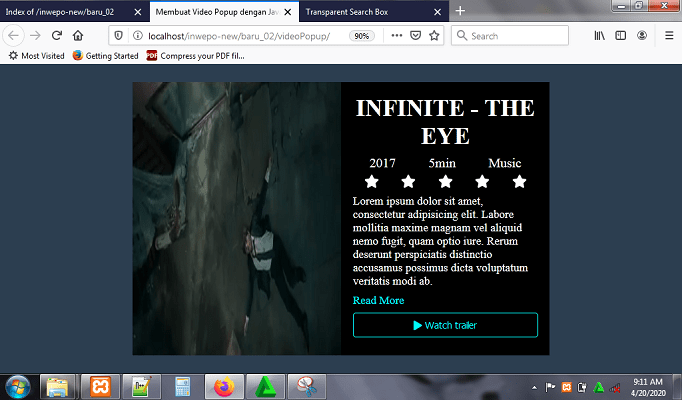Focus the Search input box
682x400 pixels.
pos(510,36)
